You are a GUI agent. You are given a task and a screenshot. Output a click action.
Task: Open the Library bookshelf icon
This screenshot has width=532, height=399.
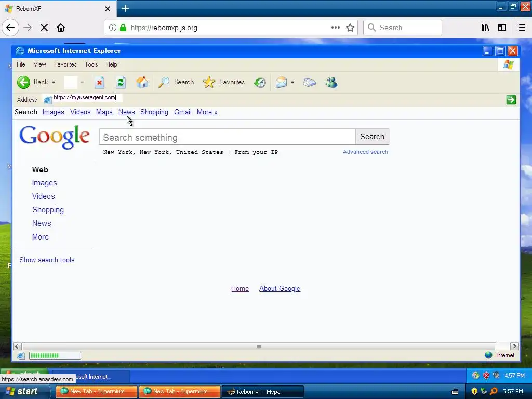[x=485, y=28]
